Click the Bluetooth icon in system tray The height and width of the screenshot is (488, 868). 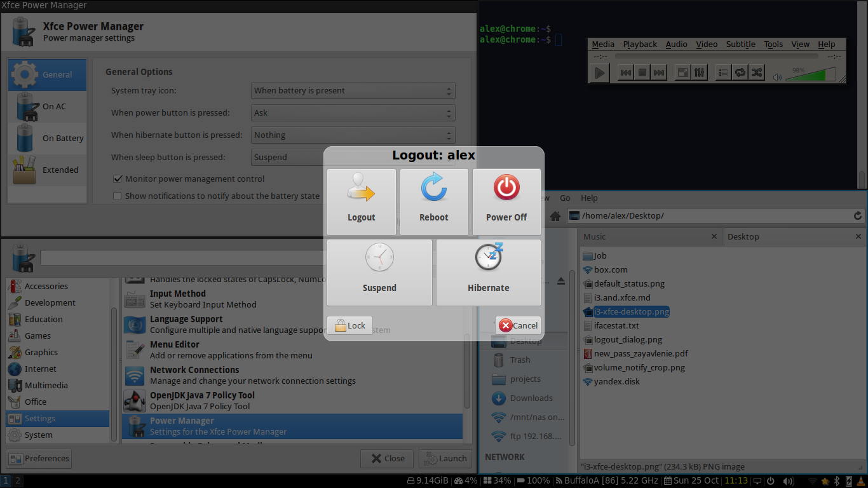pos(837,481)
